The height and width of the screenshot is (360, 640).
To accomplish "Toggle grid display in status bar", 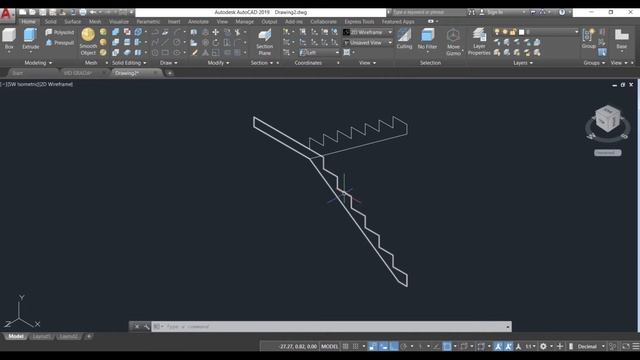I will (x=345, y=346).
